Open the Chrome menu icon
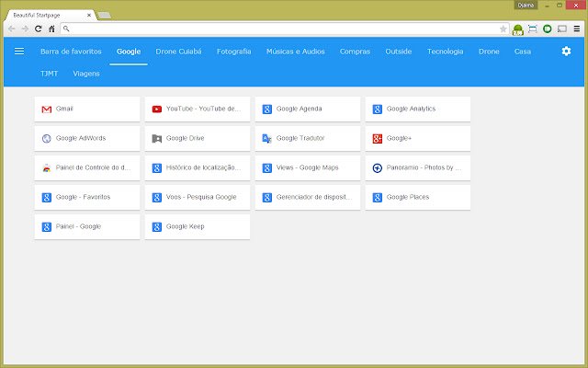Image resolution: width=588 pixels, height=368 pixels. click(x=577, y=29)
